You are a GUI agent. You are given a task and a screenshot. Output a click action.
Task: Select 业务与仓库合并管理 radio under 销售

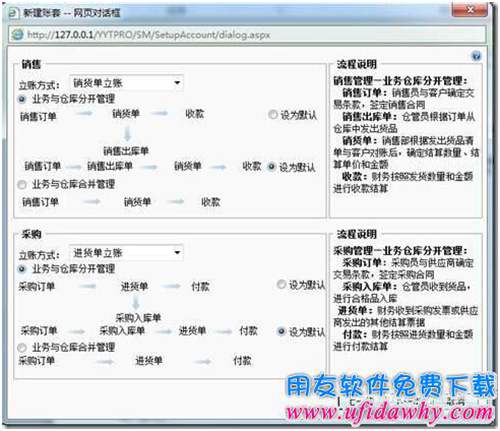pyautogui.click(x=22, y=184)
